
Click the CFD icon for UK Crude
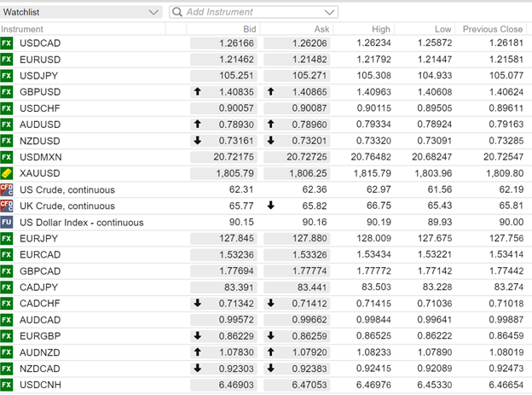click(7, 206)
